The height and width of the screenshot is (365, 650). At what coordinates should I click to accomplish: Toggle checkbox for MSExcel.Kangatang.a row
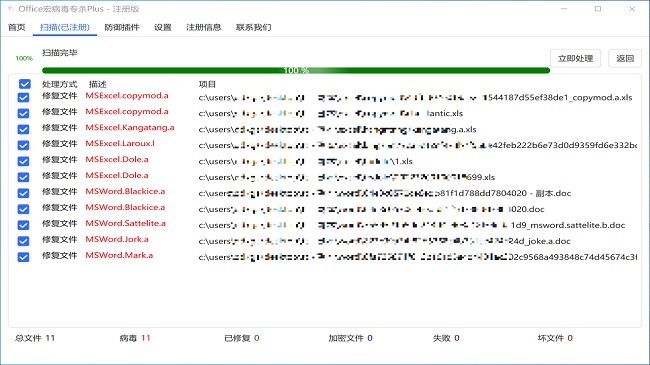24,129
